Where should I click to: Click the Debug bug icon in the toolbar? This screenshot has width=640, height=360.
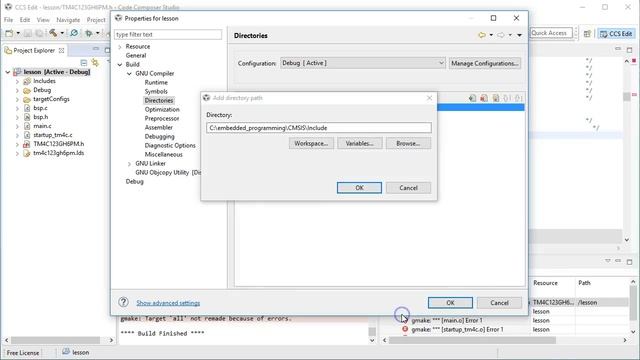pyautogui.click(x=89, y=33)
